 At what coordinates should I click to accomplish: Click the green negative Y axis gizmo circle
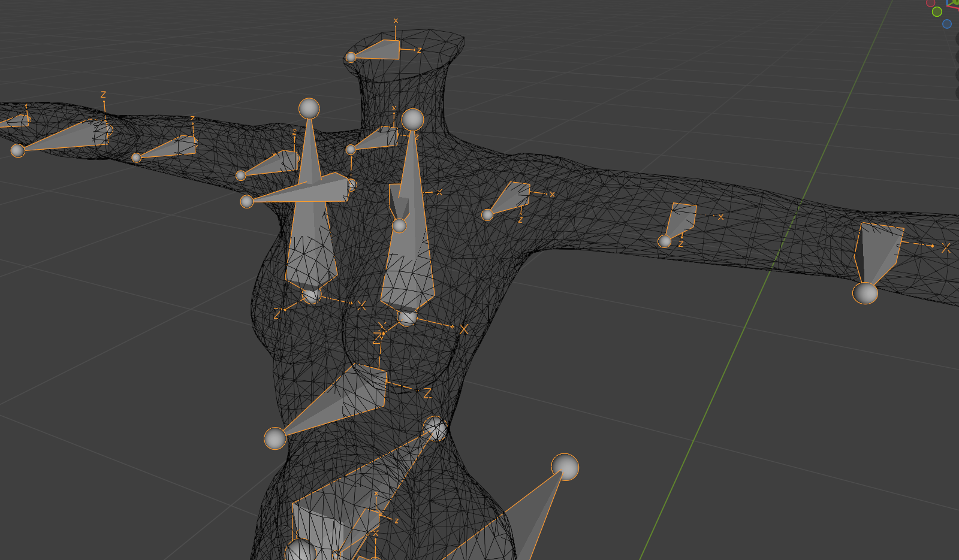tap(937, 12)
